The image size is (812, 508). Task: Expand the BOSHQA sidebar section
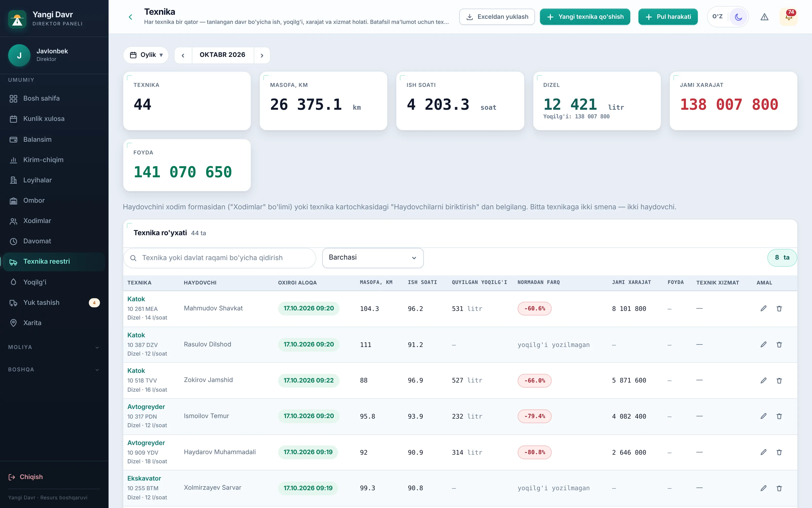click(54, 370)
